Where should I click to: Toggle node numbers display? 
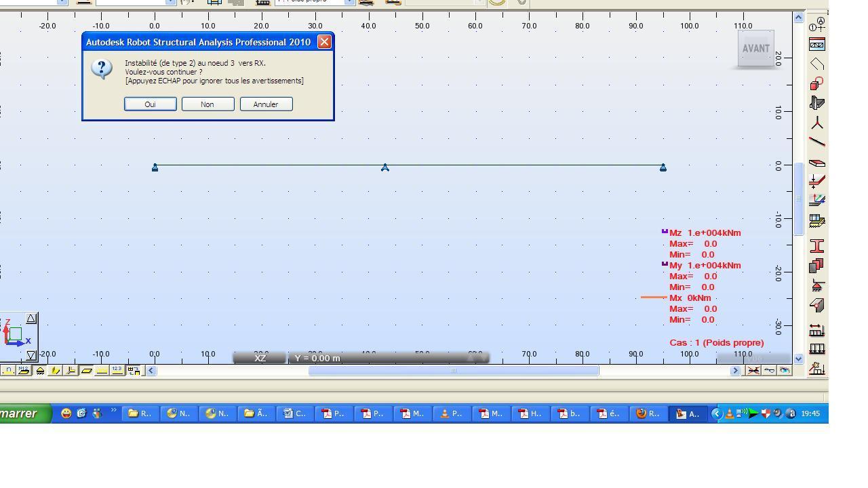point(8,370)
